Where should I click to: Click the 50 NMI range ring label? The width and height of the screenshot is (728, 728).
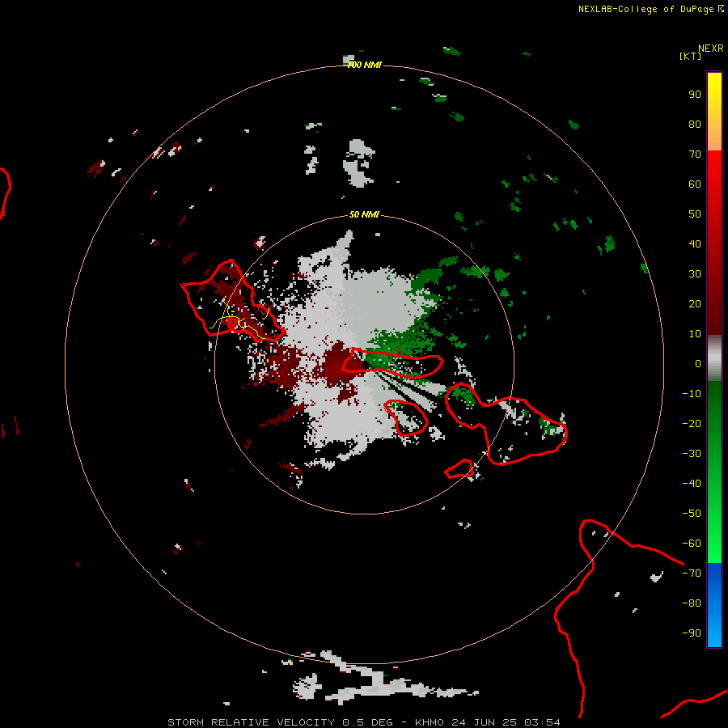[x=364, y=214]
